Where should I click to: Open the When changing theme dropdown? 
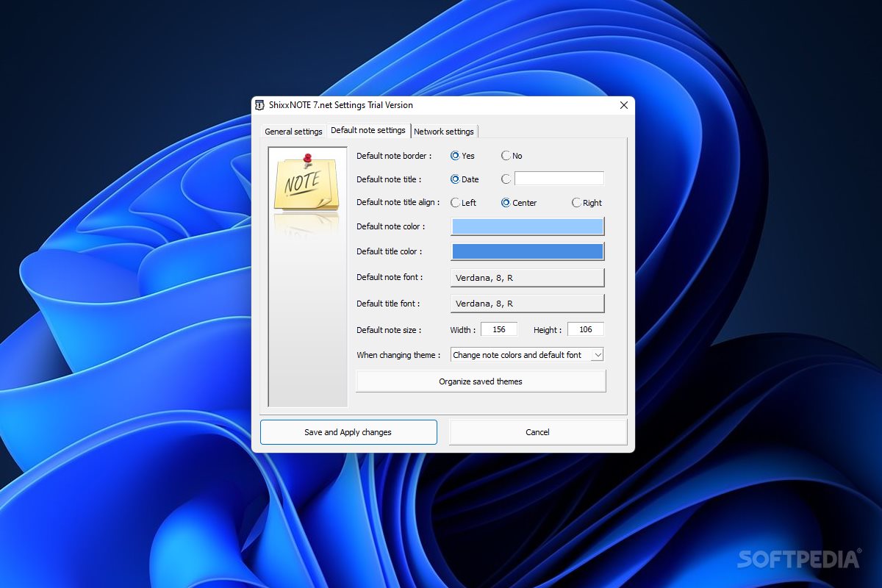click(527, 355)
